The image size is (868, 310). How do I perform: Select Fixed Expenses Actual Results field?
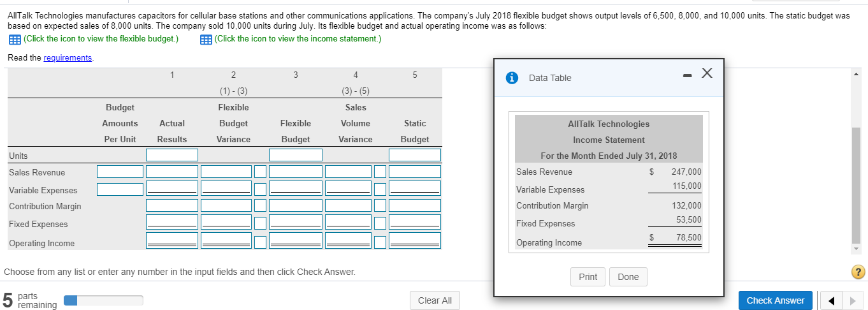tap(172, 222)
